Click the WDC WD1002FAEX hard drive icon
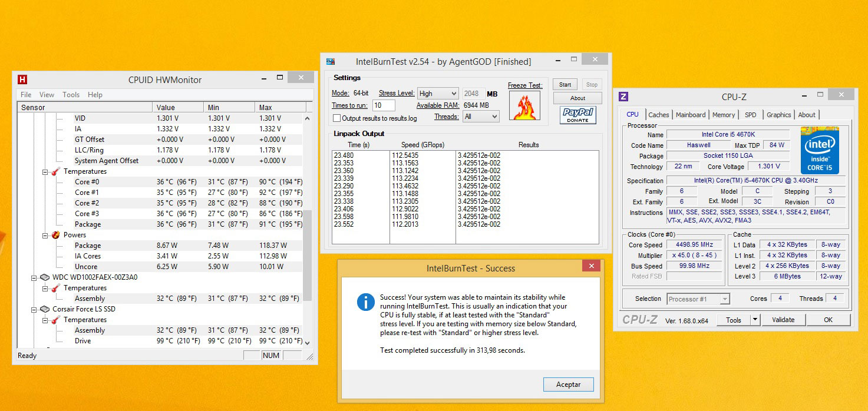 click(x=44, y=277)
